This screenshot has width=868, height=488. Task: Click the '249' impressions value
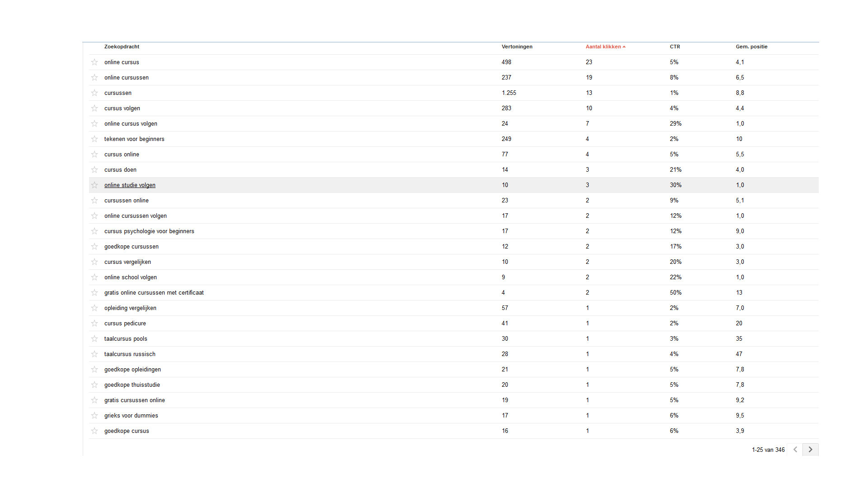pyautogui.click(x=506, y=139)
